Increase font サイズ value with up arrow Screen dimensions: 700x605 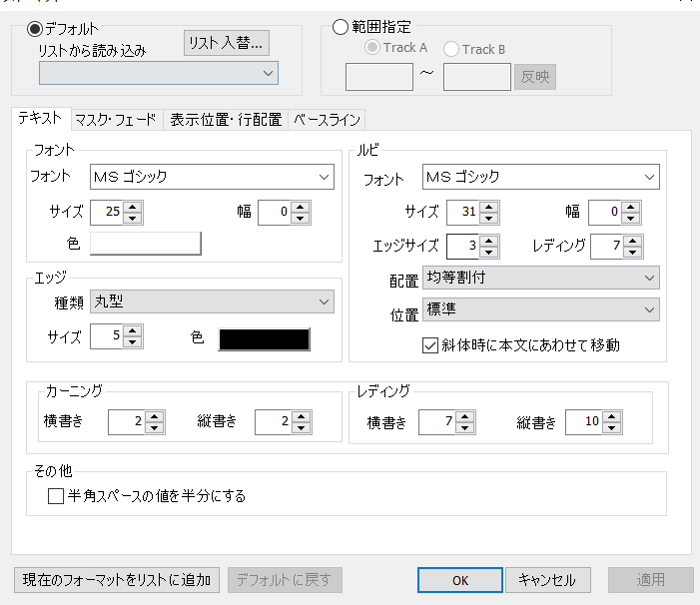pyautogui.click(x=134, y=207)
